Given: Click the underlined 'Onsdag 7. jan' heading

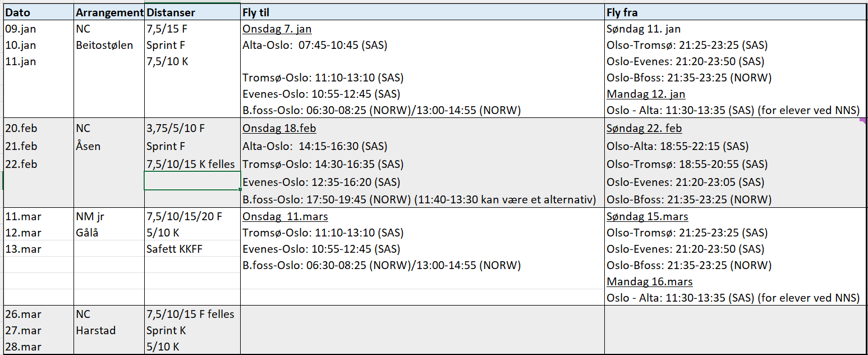Looking at the screenshot, I should tap(277, 29).
